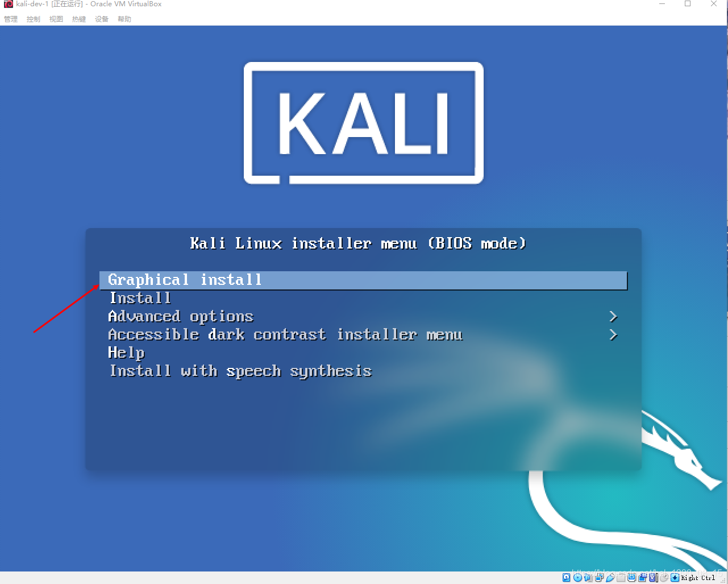Choose the Help menu entry
Image resolution: width=728 pixels, height=584 pixels.
[x=126, y=353]
